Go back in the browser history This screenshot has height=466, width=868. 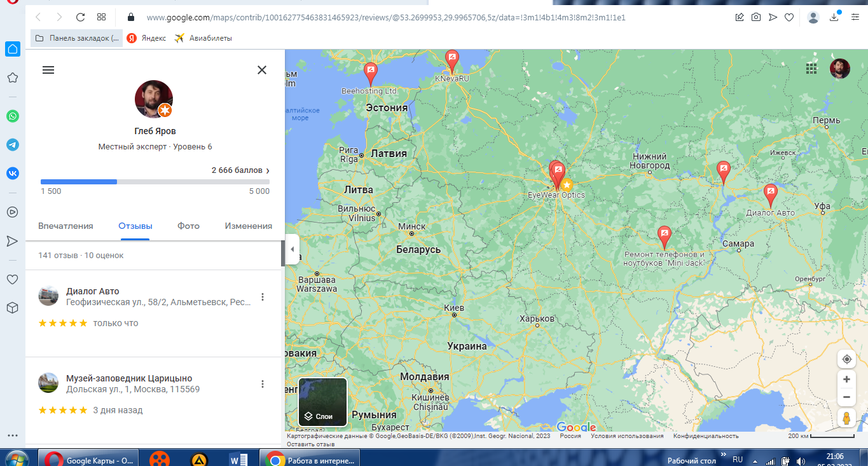(x=39, y=17)
